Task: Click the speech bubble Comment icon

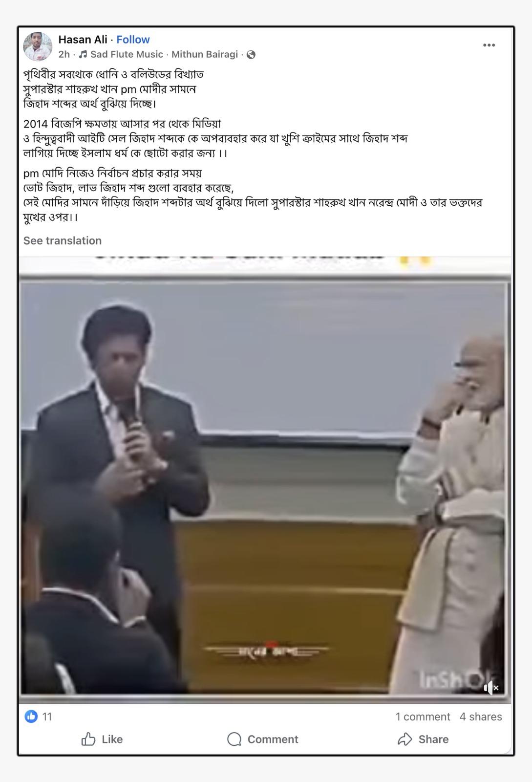Action: click(x=234, y=739)
